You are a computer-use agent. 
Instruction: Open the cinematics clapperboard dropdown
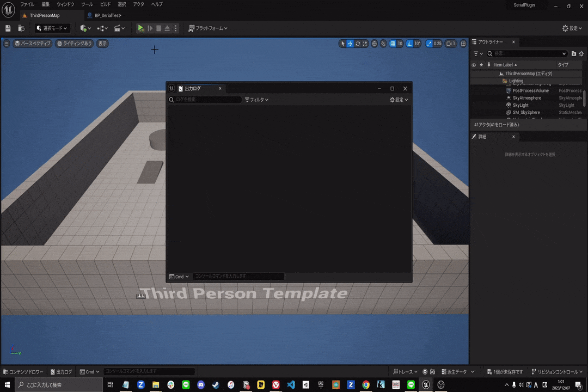coord(119,28)
